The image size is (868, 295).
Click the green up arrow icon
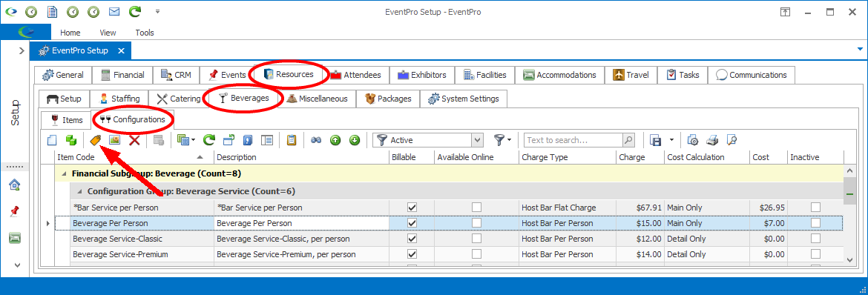(x=335, y=141)
